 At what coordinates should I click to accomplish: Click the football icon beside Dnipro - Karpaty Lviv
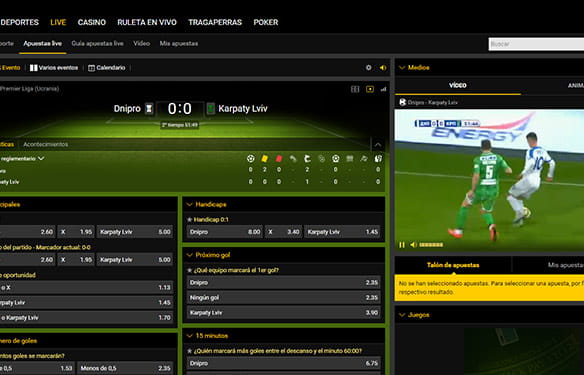click(402, 102)
